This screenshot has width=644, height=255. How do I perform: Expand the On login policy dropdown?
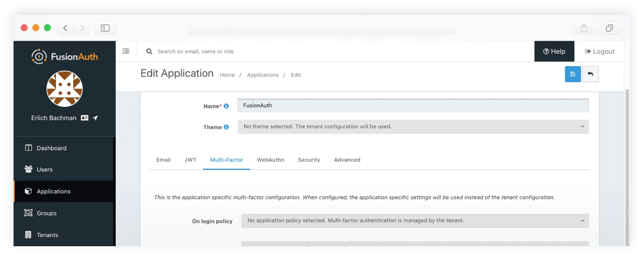(x=415, y=221)
